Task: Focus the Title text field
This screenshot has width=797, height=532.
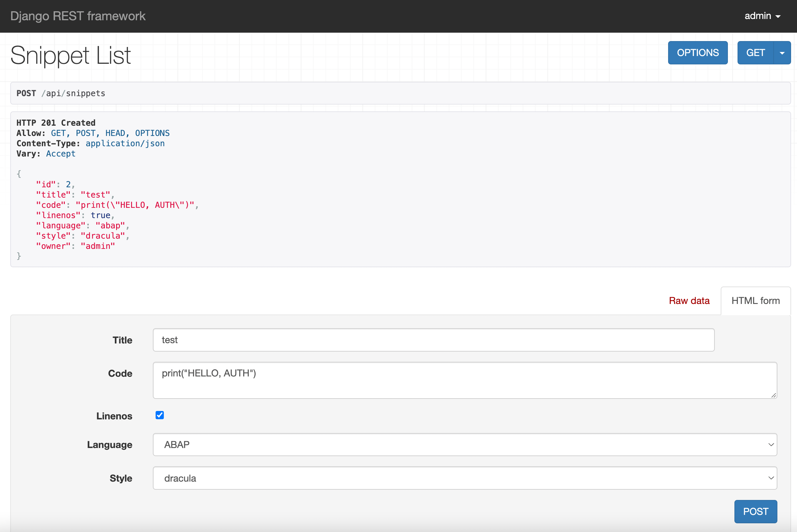Action: 433,340
